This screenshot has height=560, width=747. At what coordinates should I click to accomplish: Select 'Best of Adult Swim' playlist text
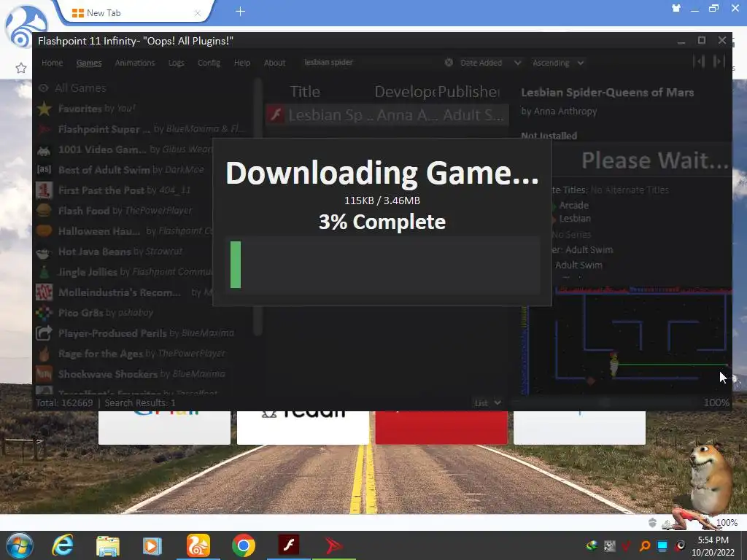[104, 170]
